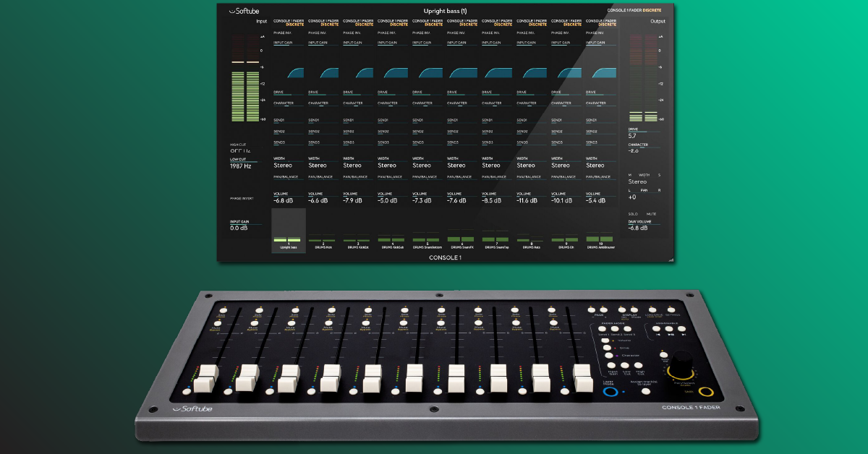Open the Layer Mode selector with the blue button
The height and width of the screenshot is (454, 868).
coord(610,392)
